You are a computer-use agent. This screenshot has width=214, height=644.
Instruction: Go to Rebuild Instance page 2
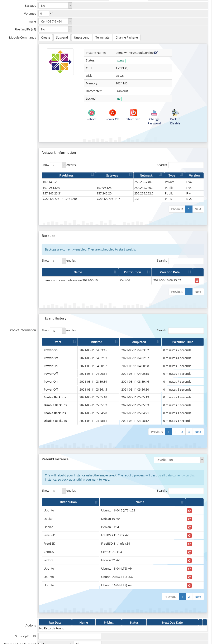tap(189, 596)
